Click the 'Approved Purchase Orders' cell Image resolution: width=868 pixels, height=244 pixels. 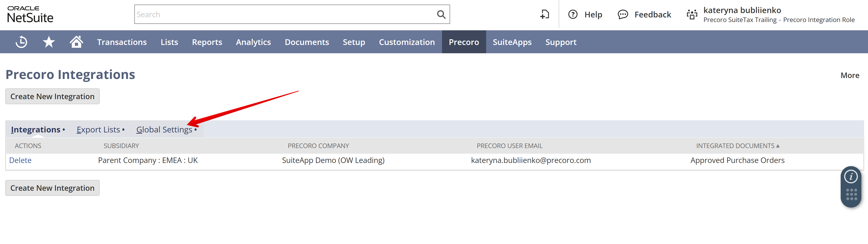click(x=737, y=160)
